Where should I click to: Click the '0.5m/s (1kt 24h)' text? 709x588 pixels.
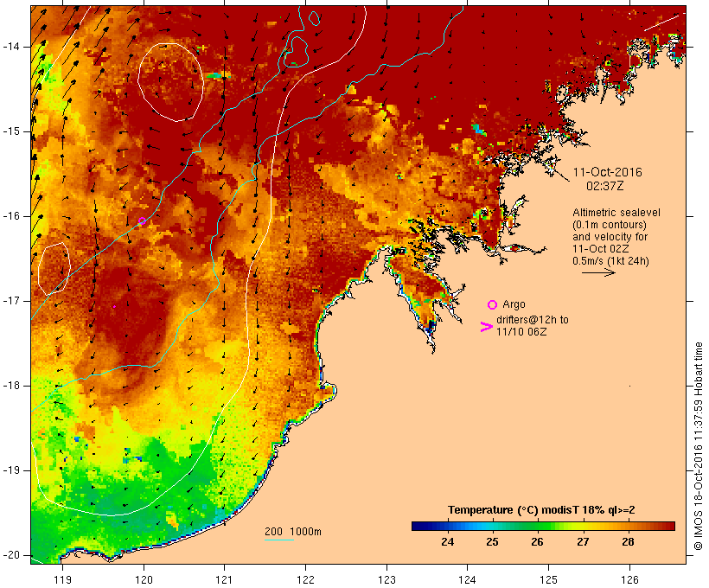[610, 261]
